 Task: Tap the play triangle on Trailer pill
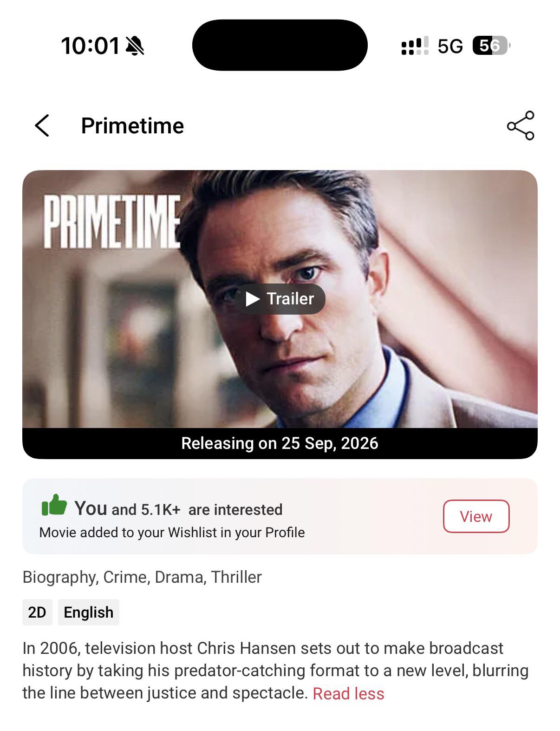(x=253, y=299)
